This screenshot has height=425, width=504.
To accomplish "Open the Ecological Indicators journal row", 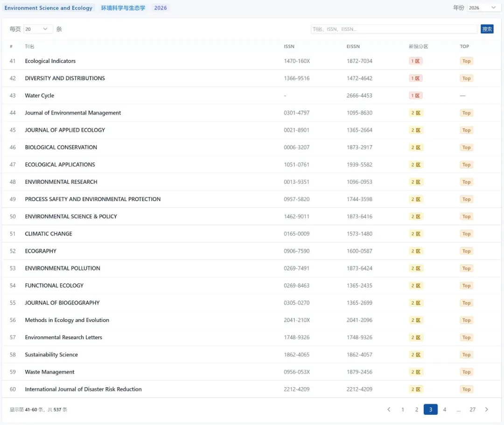I will [x=50, y=61].
